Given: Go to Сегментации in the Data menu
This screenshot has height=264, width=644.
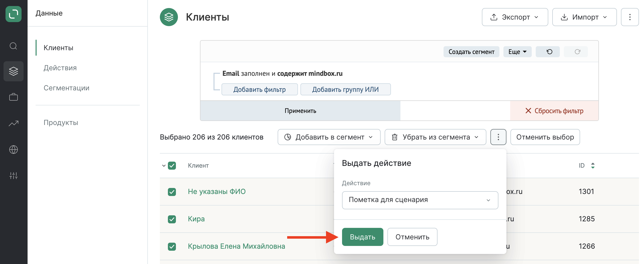Looking at the screenshot, I should [x=66, y=88].
